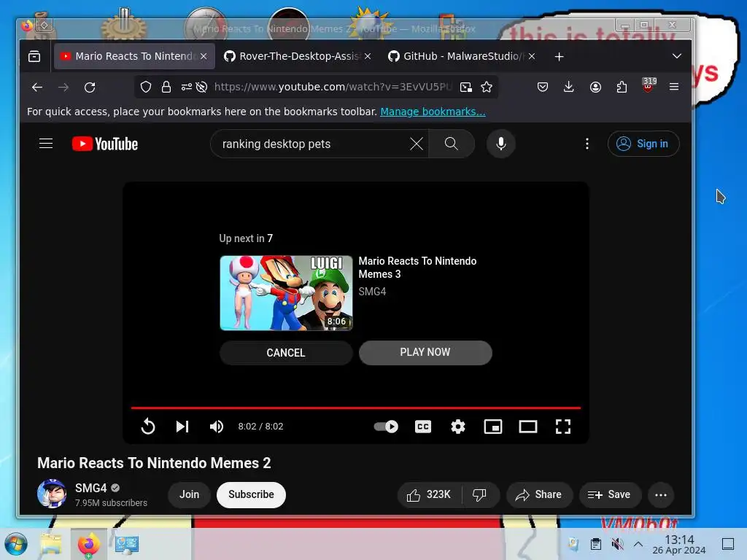Replay the video
The width and height of the screenshot is (747, 560).
(147, 426)
